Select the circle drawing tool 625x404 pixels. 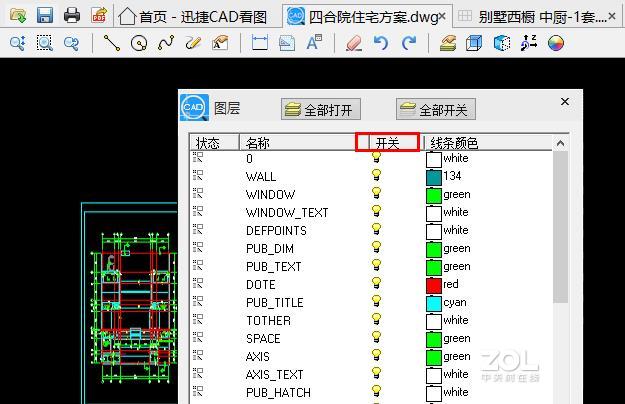tap(139, 43)
